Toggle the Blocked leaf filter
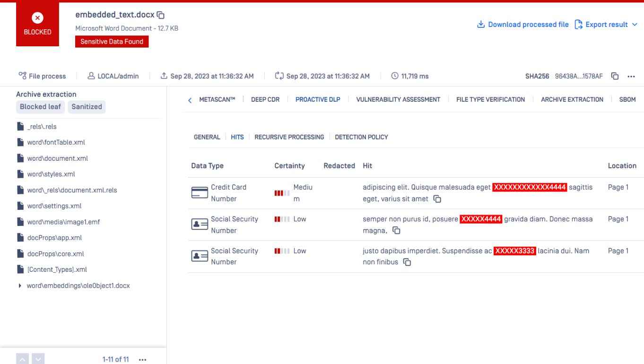644x364 pixels. click(x=40, y=107)
